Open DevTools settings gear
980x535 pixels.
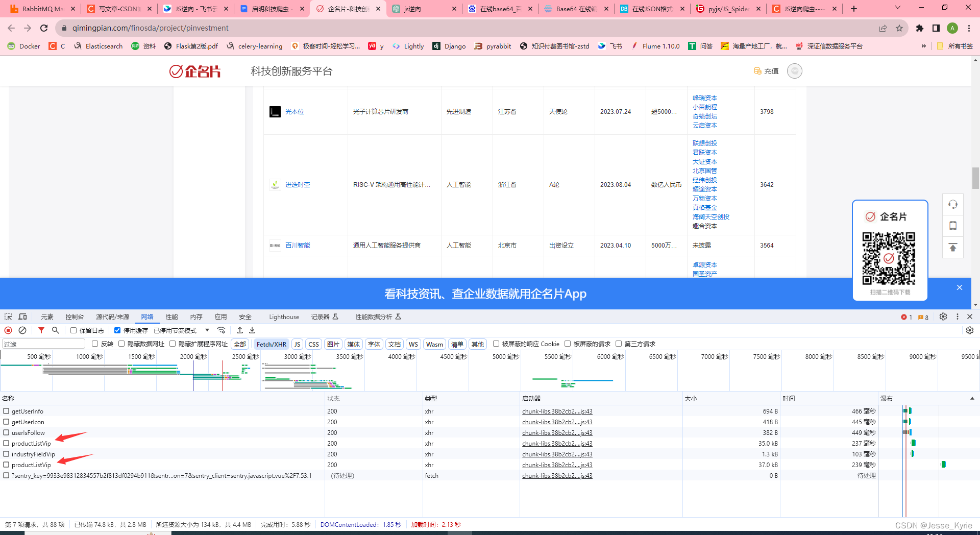(943, 317)
